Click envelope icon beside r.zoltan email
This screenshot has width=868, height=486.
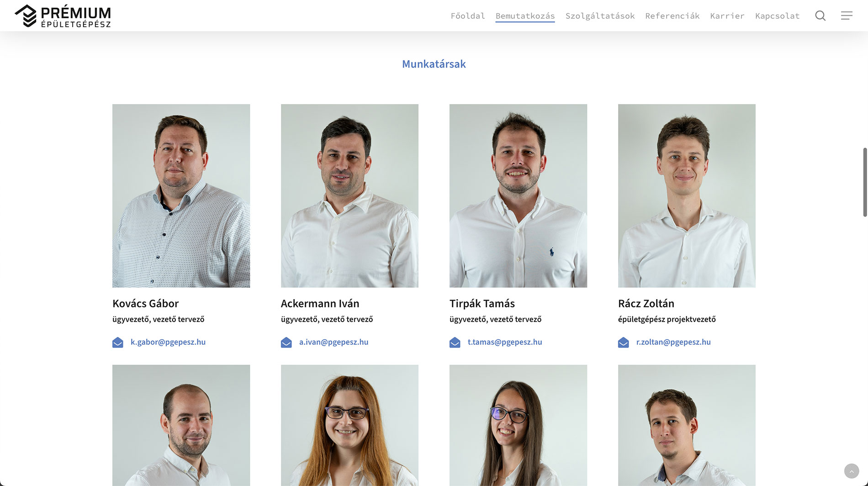click(x=624, y=342)
